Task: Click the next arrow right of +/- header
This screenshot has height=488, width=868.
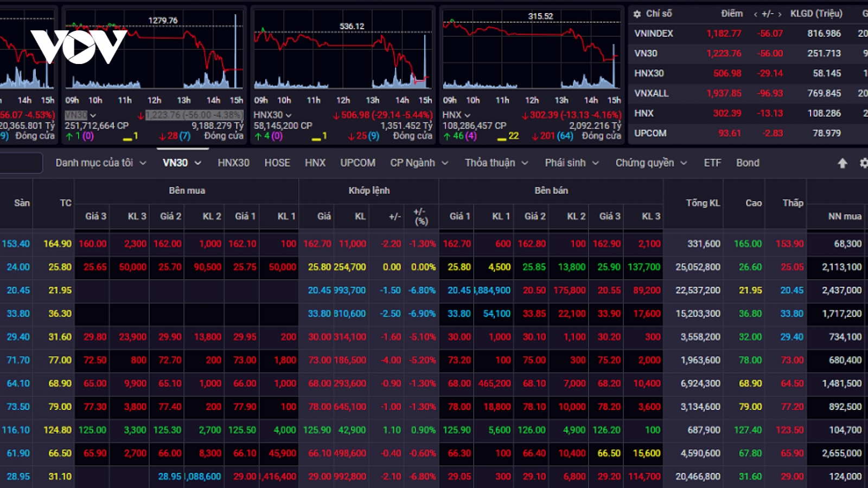Action: (780, 14)
